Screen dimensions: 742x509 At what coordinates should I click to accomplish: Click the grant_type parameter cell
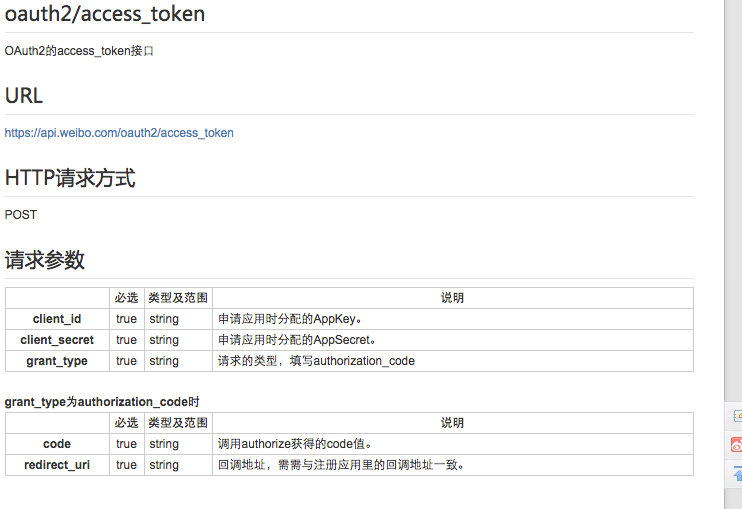click(x=57, y=361)
